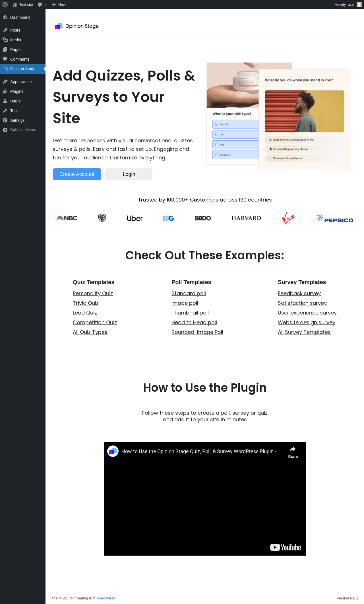Image resolution: width=364 pixels, height=604 pixels.
Task: Open the Competition Quiz link
Action: click(x=95, y=322)
